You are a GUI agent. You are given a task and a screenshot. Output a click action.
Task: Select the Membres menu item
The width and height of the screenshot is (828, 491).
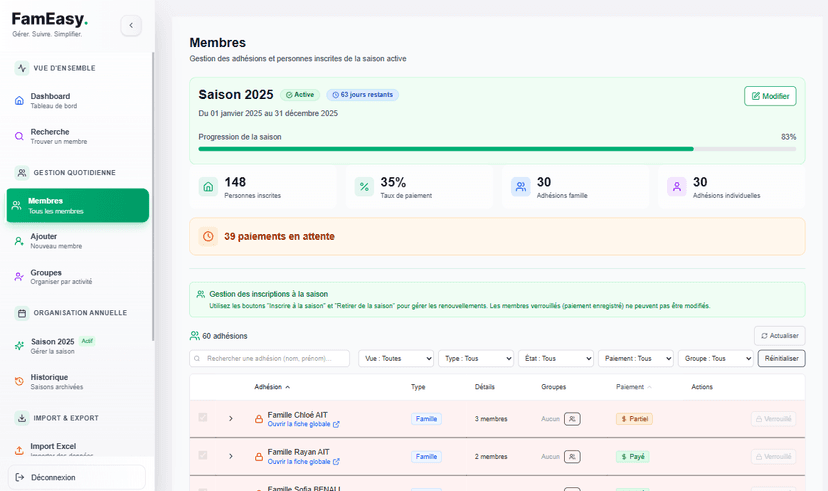pos(78,205)
